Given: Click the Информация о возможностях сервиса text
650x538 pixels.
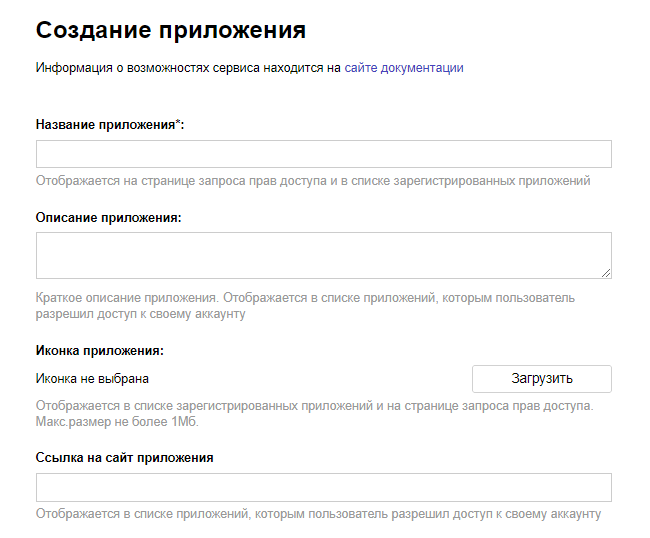Looking at the screenshot, I should (x=188, y=68).
